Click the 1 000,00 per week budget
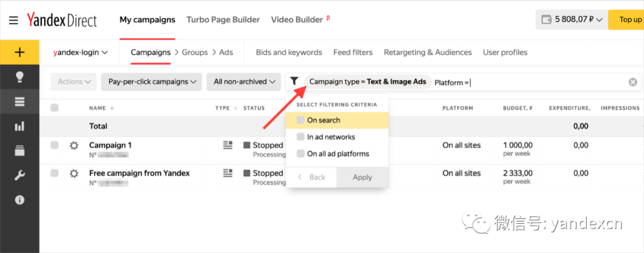 coord(518,149)
